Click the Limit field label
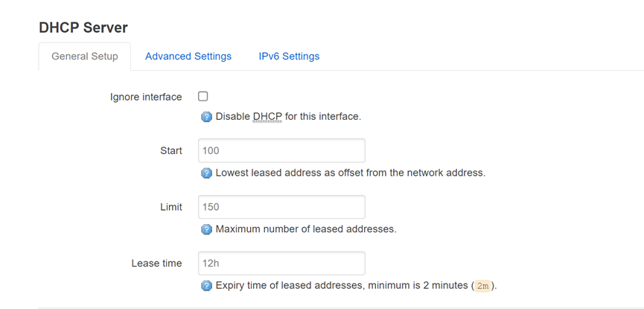The width and height of the screenshot is (644, 309). pyautogui.click(x=171, y=207)
